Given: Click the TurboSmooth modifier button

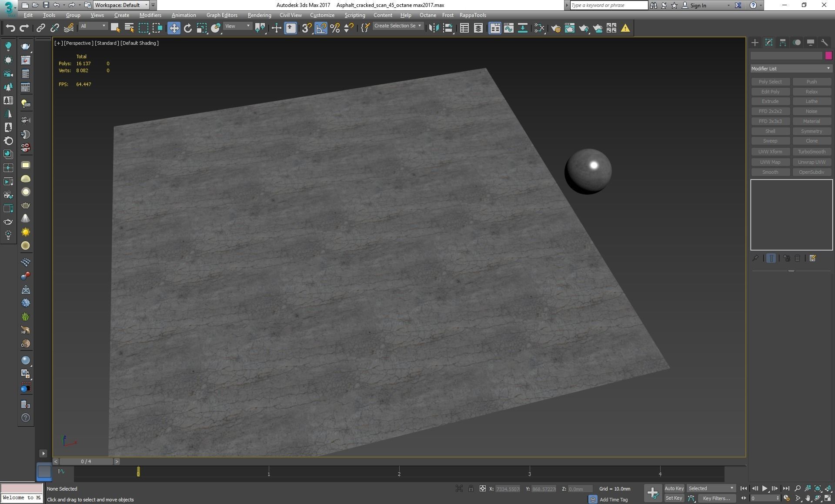Looking at the screenshot, I should (x=811, y=152).
